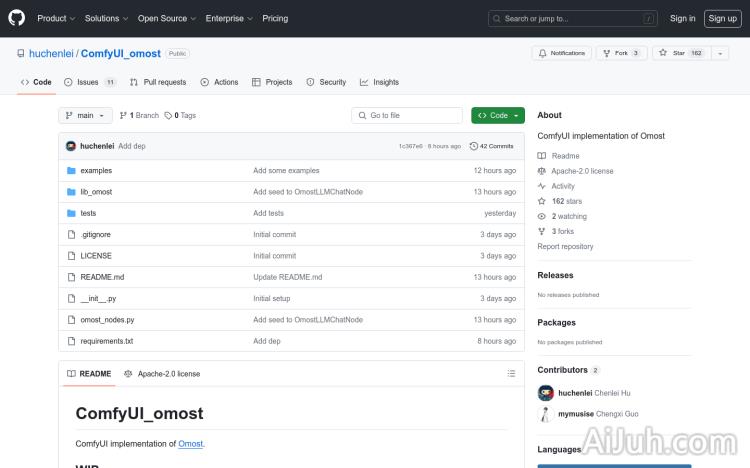The image size is (750, 468).
Task: Click the Notifications bell button
Action: [x=561, y=53]
